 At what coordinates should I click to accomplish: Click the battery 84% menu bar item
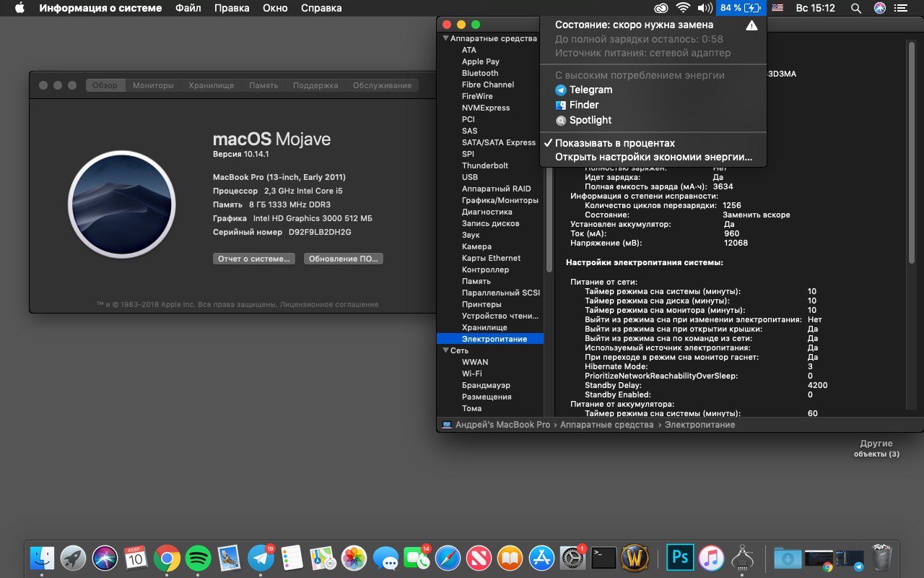click(x=741, y=8)
